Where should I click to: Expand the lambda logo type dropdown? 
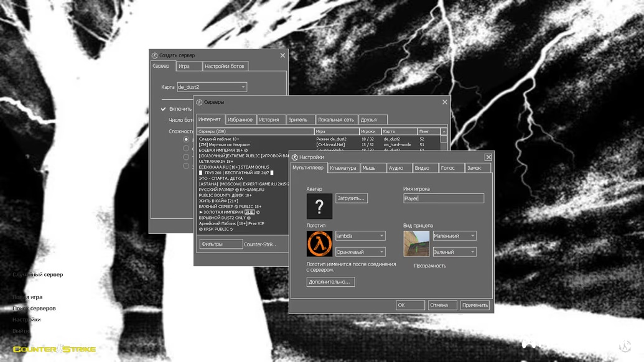click(360, 236)
